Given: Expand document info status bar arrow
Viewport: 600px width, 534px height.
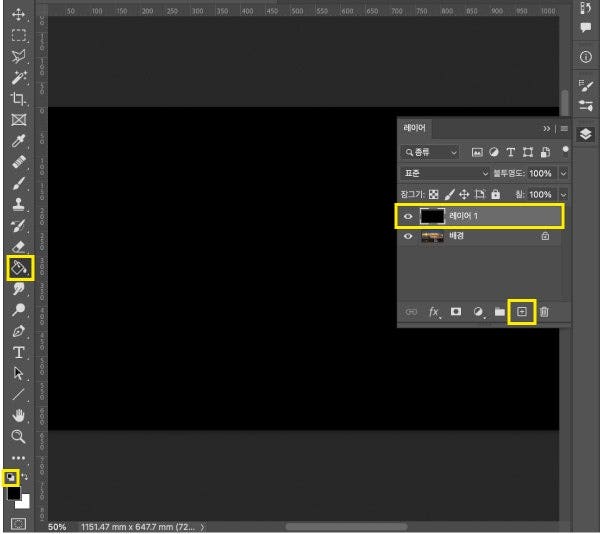Looking at the screenshot, I should (x=202, y=527).
